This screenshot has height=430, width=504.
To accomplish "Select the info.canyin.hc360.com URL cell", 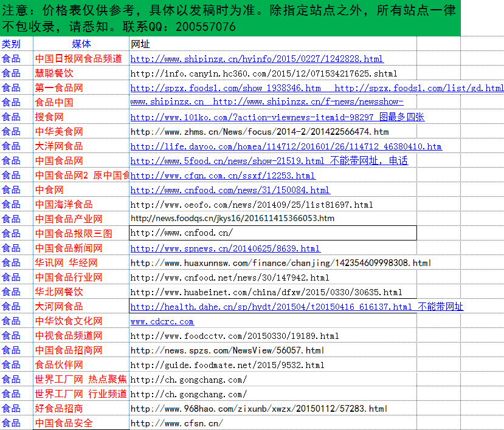I will (273, 73).
